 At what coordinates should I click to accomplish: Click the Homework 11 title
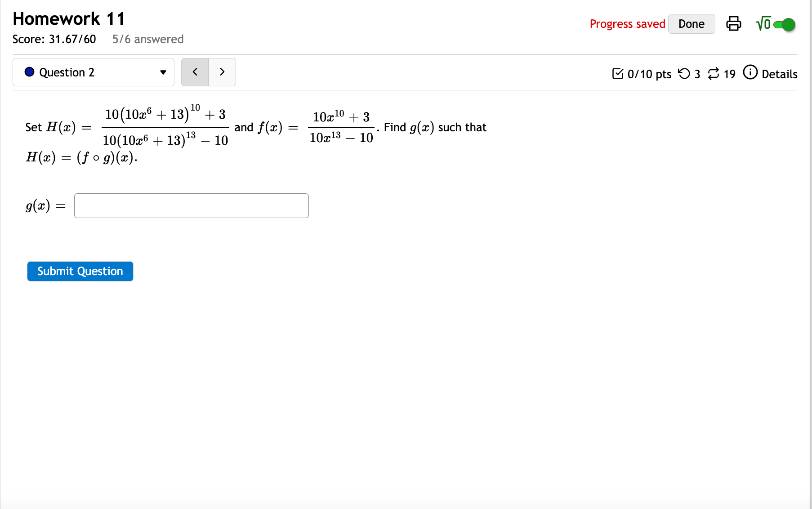[x=68, y=18]
